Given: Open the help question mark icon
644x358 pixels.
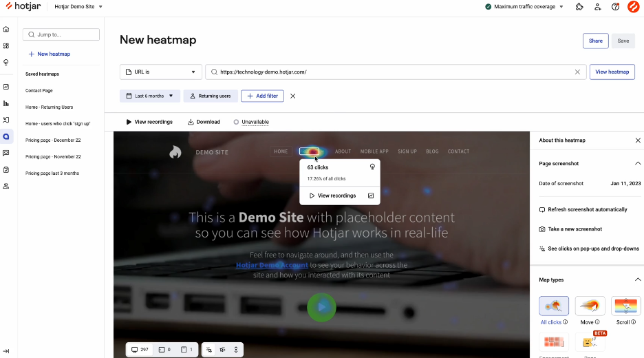Looking at the screenshot, I should point(615,7).
